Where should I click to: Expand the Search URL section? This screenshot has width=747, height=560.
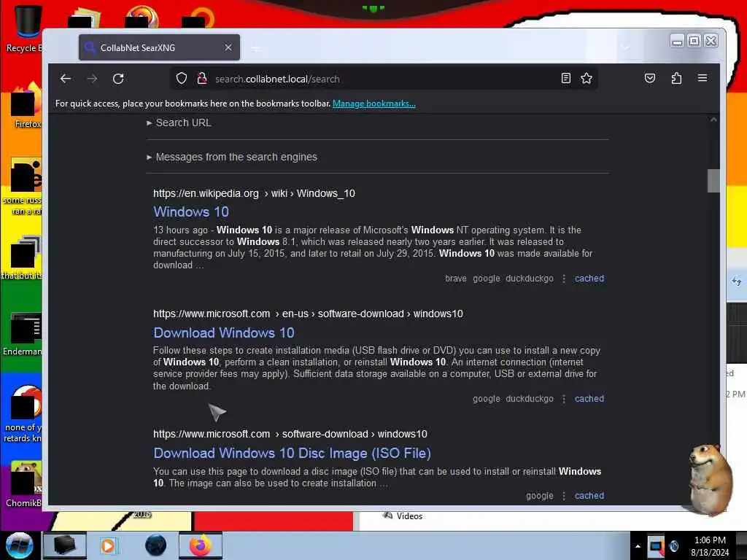(x=179, y=122)
